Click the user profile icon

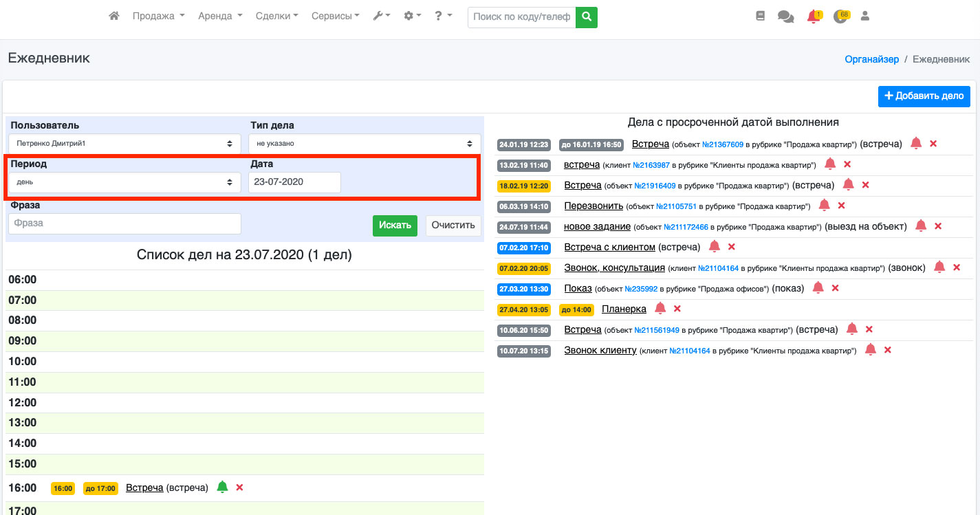coord(865,17)
